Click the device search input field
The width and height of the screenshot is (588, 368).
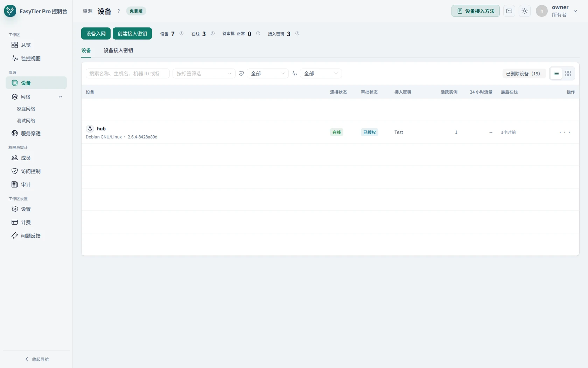point(128,74)
